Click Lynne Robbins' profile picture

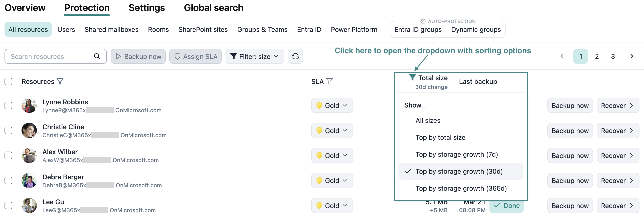pyautogui.click(x=29, y=106)
